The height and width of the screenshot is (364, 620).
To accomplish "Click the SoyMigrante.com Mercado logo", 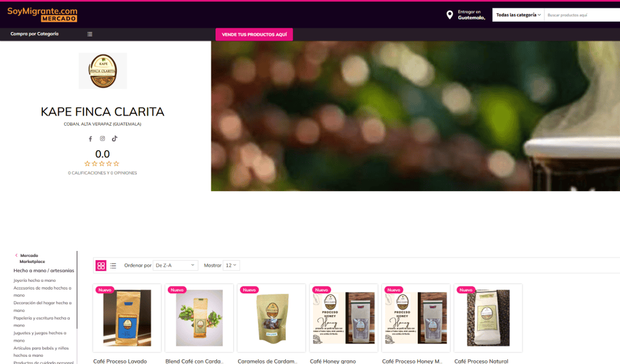I will [41, 14].
